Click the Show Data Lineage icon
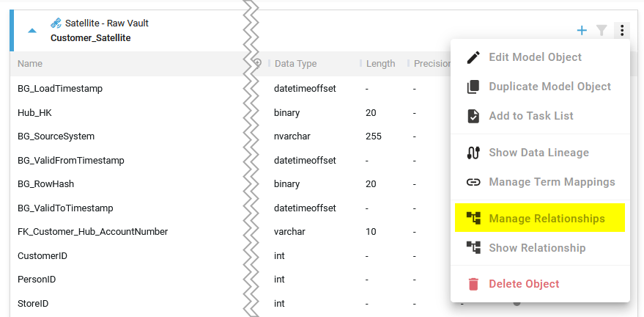This screenshot has height=317, width=644. [473, 153]
